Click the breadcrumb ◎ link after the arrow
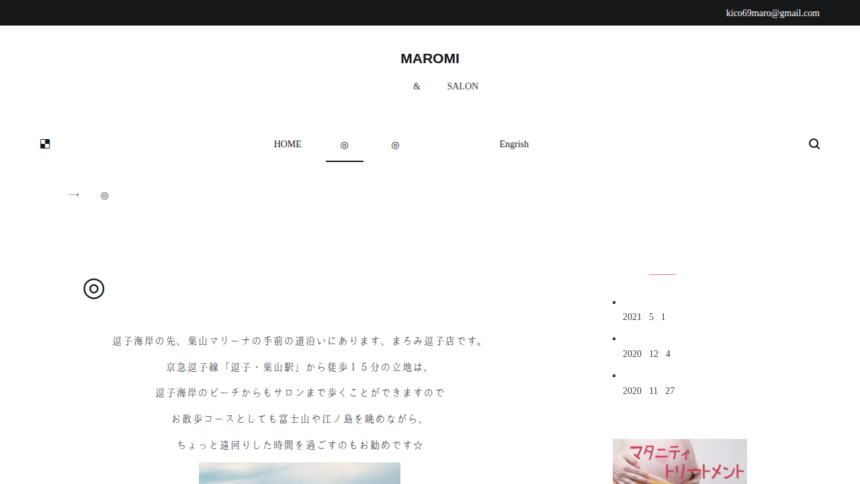 coord(104,196)
